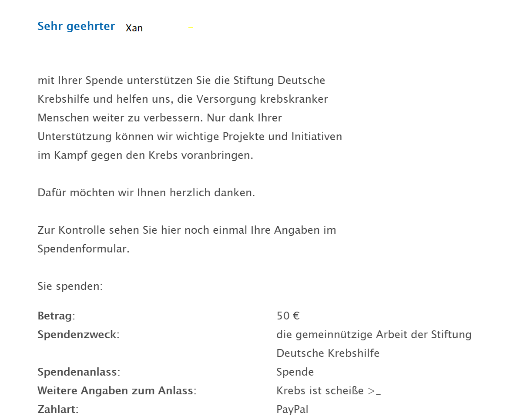Click the 'PayPal' payment method value
The image size is (523, 420).
(x=292, y=410)
